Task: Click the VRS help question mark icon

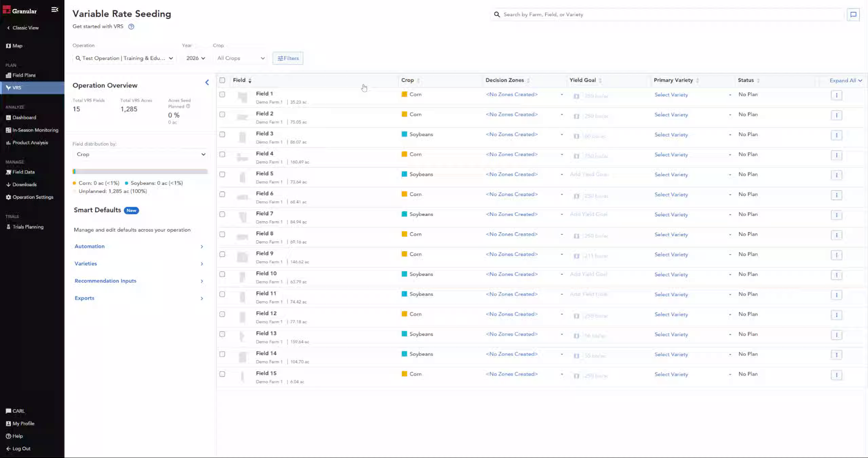Action: tap(131, 27)
